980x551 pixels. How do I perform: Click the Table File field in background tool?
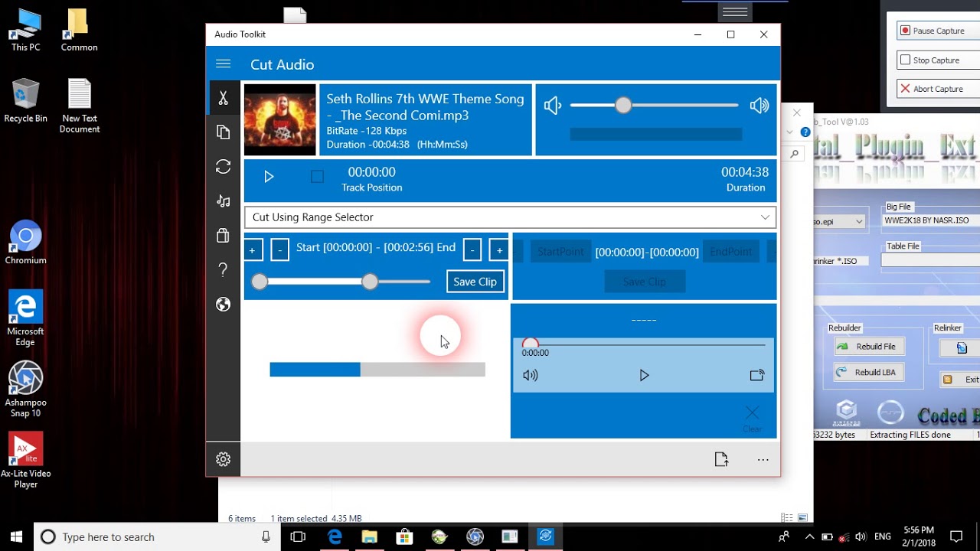pyautogui.click(x=930, y=260)
